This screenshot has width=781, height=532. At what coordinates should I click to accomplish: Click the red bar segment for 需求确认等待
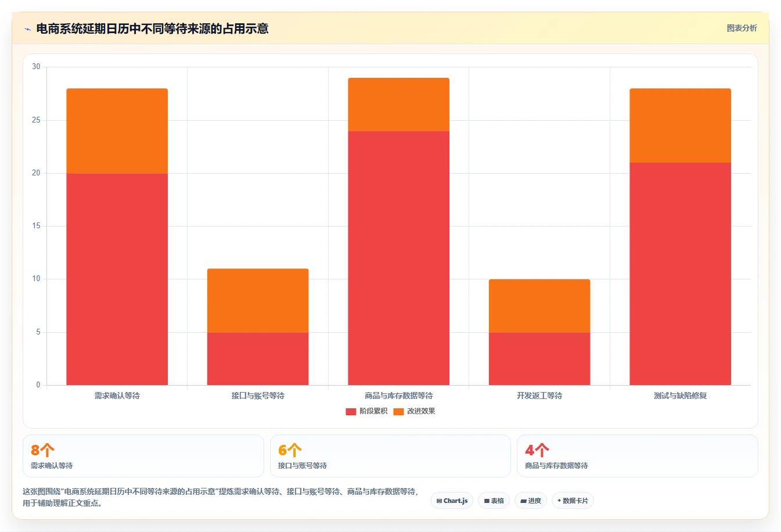coord(117,279)
